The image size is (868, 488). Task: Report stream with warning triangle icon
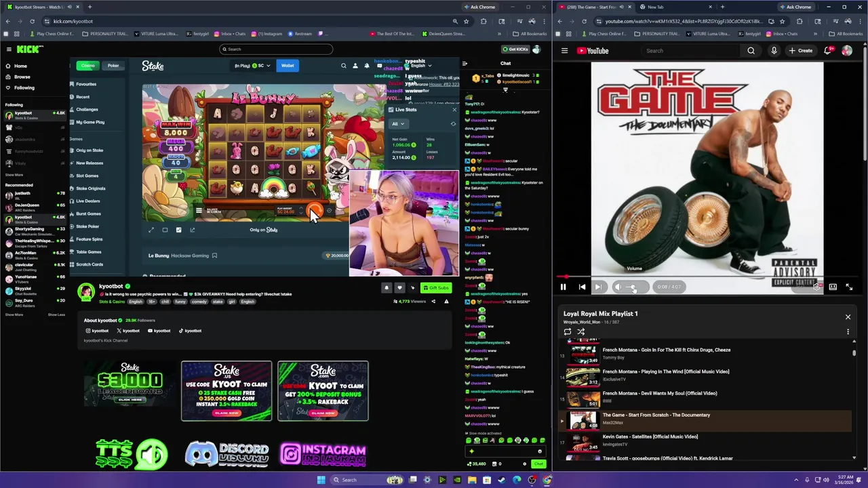point(446,301)
